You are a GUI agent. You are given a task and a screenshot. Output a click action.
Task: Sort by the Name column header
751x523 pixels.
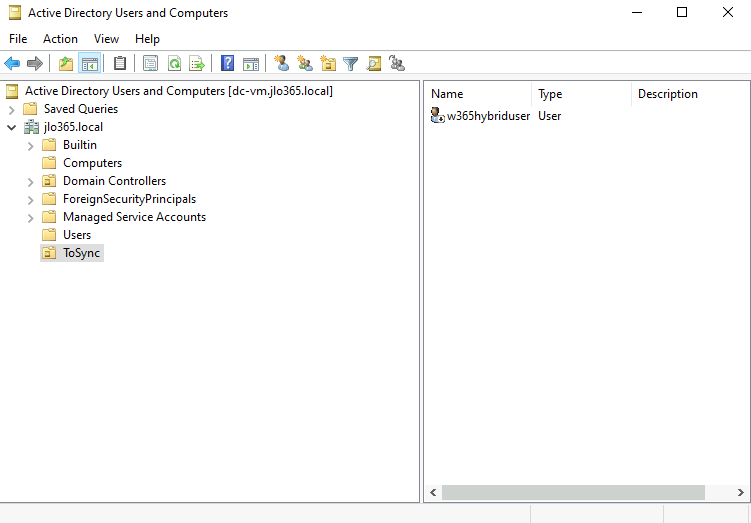pos(479,94)
